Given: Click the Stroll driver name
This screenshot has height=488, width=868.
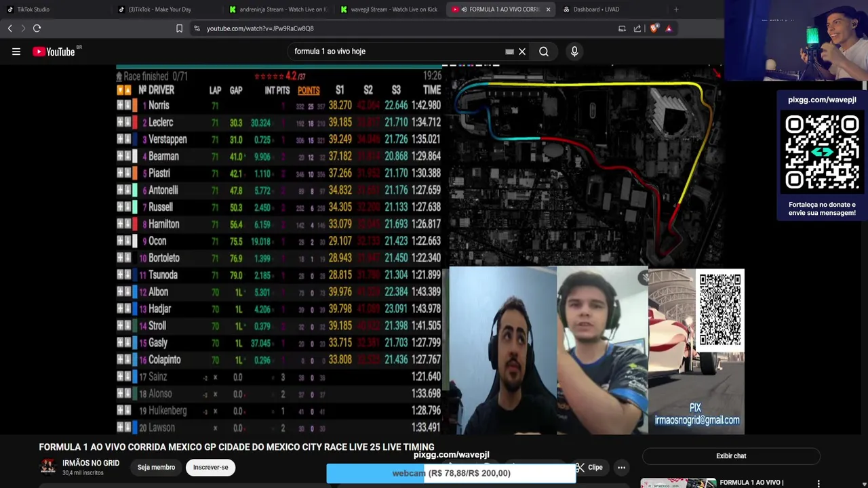Looking at the screenshot, I should [x=157, y=326].
